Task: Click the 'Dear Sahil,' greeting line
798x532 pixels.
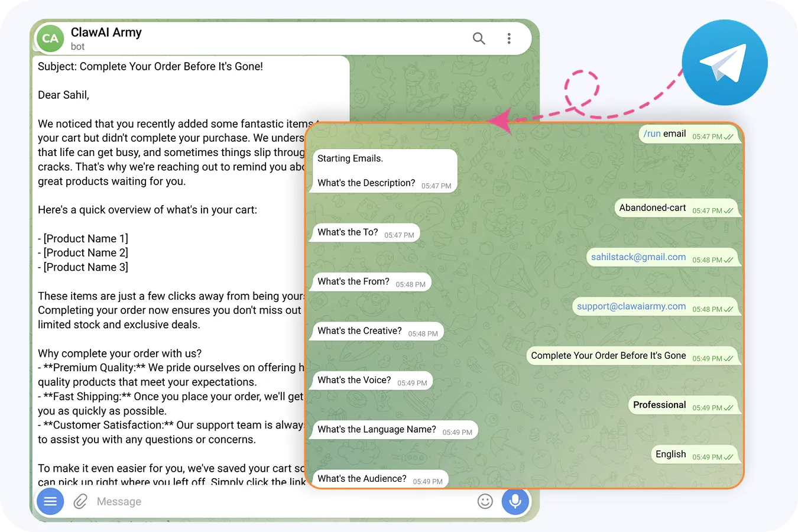Action: point(63,95)
